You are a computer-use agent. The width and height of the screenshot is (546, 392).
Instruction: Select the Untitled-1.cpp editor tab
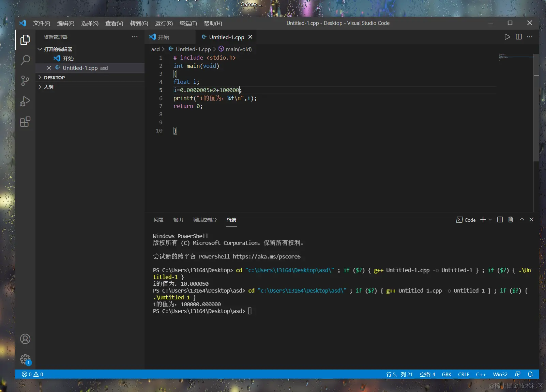[226, 37]
